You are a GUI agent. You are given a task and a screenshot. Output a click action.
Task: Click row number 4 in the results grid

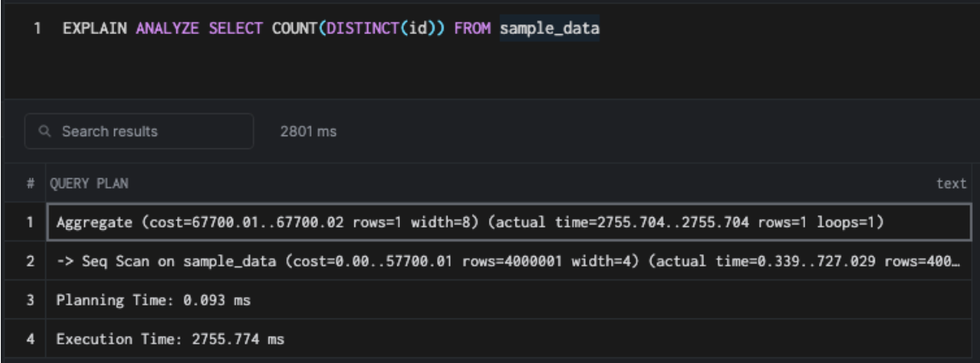[x=29, y=339]
